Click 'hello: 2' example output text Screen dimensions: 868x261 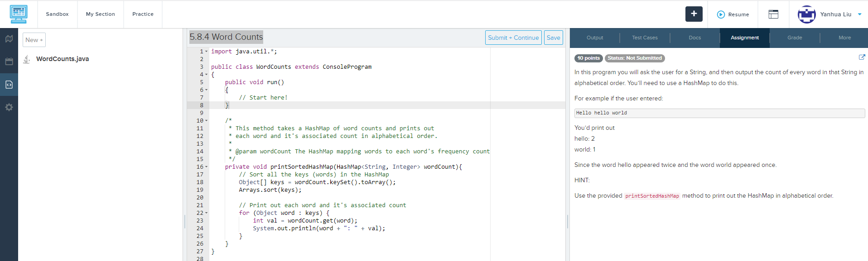(x=584, y=139)
